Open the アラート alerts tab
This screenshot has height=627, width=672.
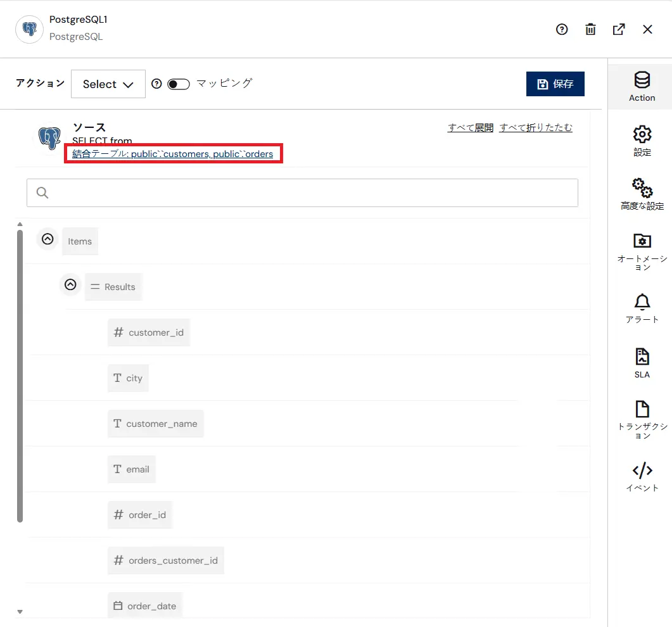(x=642, y=308)
